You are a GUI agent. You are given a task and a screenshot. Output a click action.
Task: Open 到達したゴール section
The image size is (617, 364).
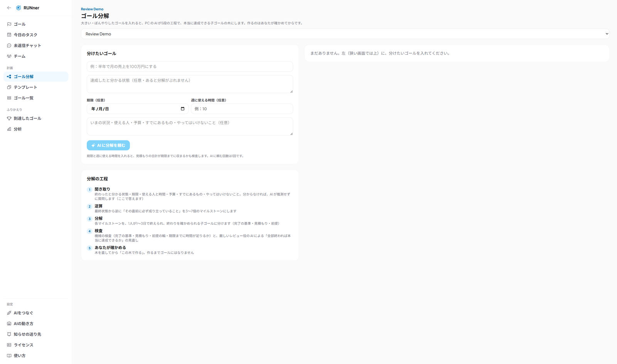[36, 118]
